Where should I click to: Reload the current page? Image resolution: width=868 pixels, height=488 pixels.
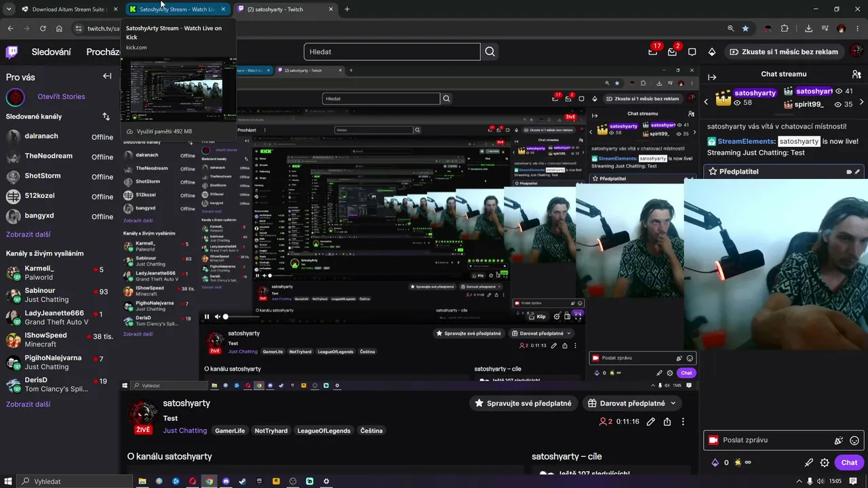(x=43, y=28)
